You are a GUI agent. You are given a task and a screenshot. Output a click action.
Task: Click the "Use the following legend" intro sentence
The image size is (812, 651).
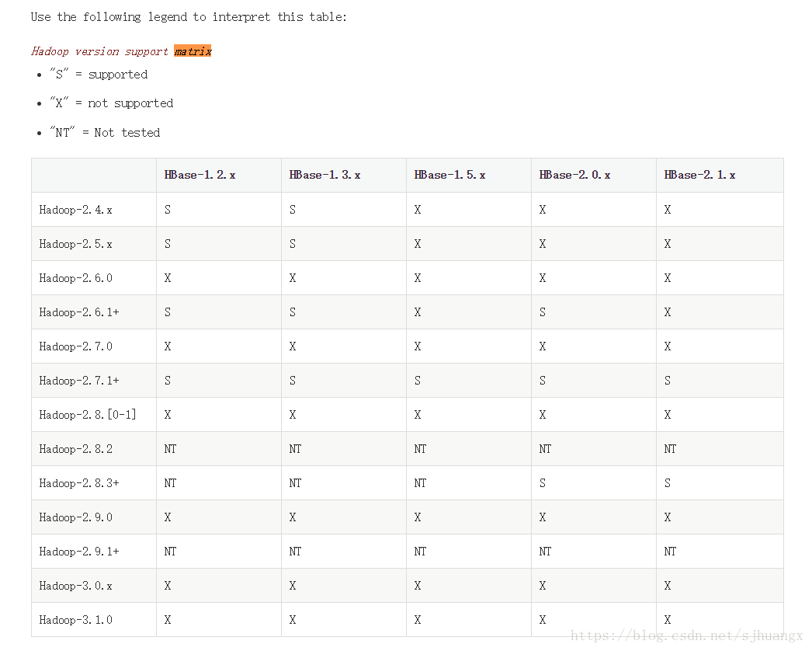tap(189, 17)
